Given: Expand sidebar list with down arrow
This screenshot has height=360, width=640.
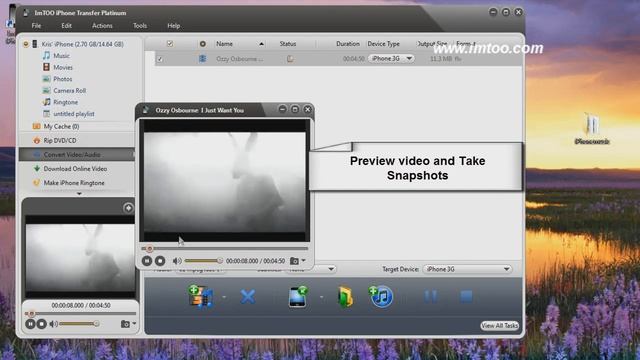Looking at the screenshot, I should [79, 194].
